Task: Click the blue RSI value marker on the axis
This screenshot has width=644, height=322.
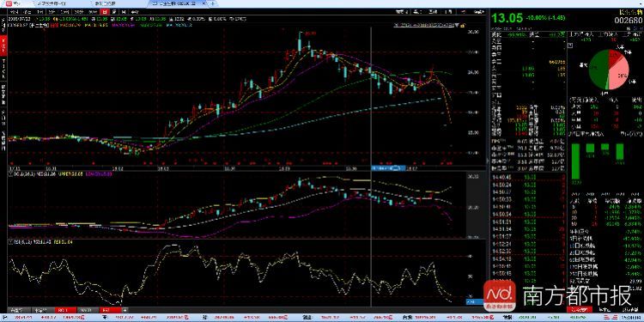Action: coord(473,302)
